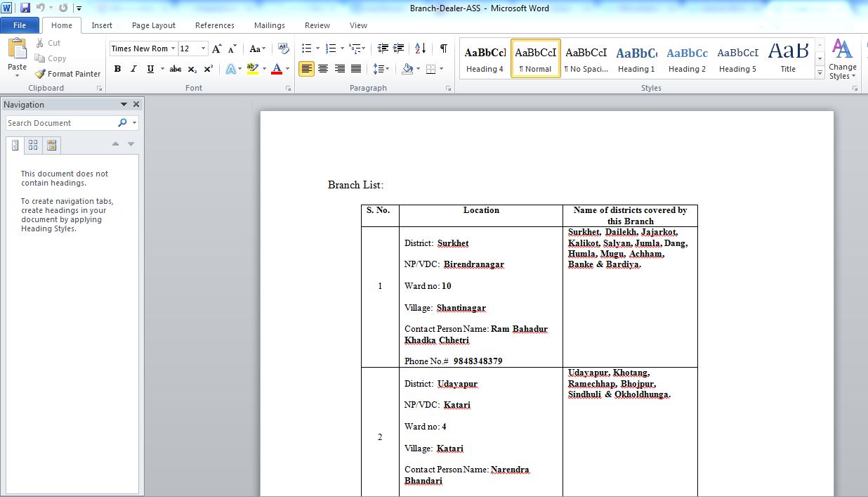Toggle Align Text Right
Screen dimensions: 868x497
pos(339,69)
